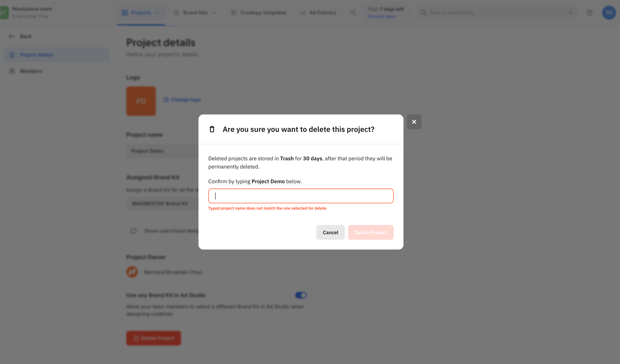Screen dimensions: 620x364
Task: Open the Ad Delivery megaphone icon
Action: click(x=303, y=13)
